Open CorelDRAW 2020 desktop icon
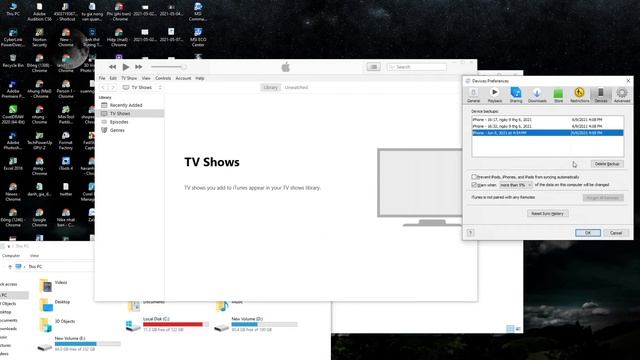Viewport: 640px width, 360px height. pyautogui.click(x=13, y=114)
